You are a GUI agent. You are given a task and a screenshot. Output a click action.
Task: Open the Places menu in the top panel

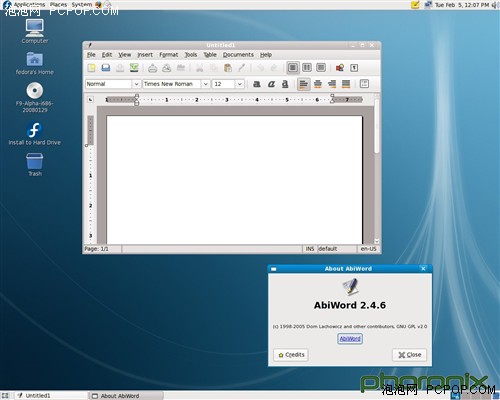(58, 4)
